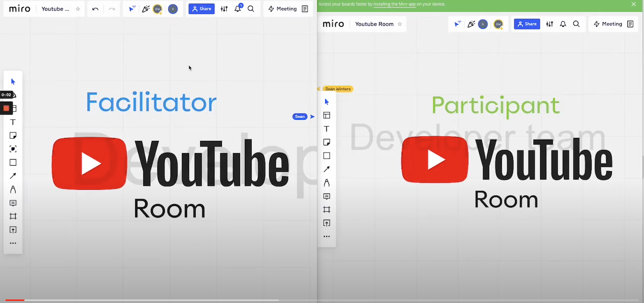Image resolution: width=644 pixels, height=303 pixels.
Task: Click the Share button on Participant board
Action: (527, 24)
